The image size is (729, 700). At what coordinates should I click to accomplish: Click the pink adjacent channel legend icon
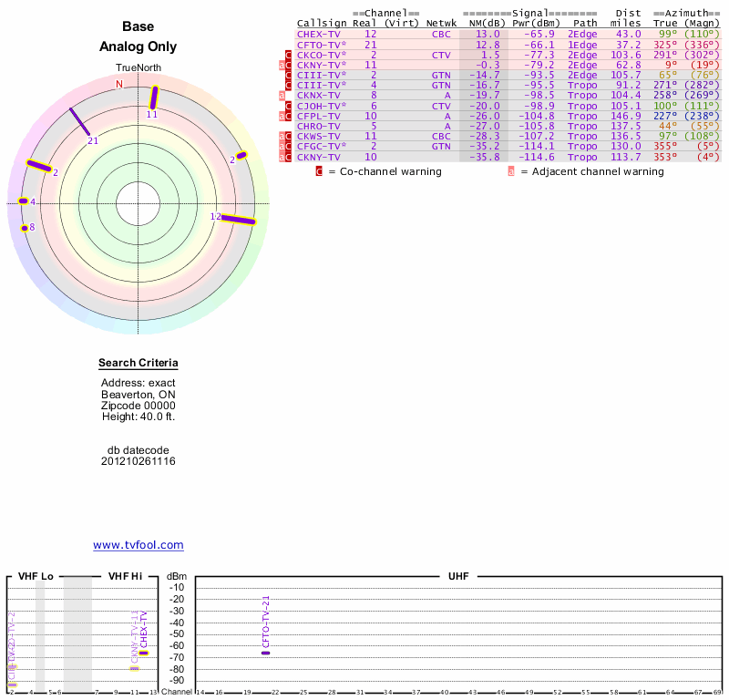(x=511, y=171)
